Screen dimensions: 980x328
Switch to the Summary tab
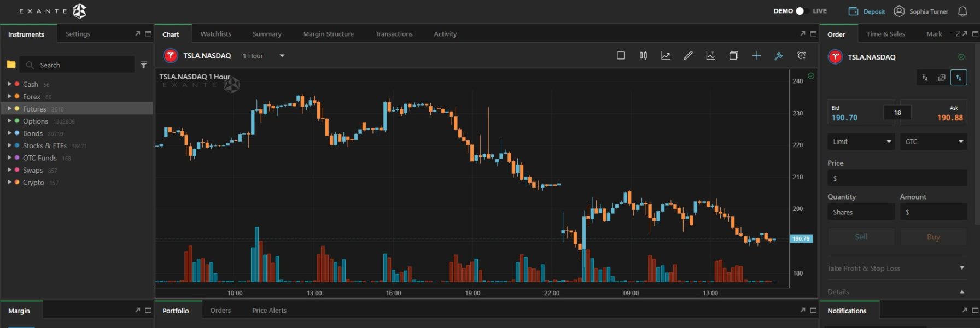(x=267, y=34)
